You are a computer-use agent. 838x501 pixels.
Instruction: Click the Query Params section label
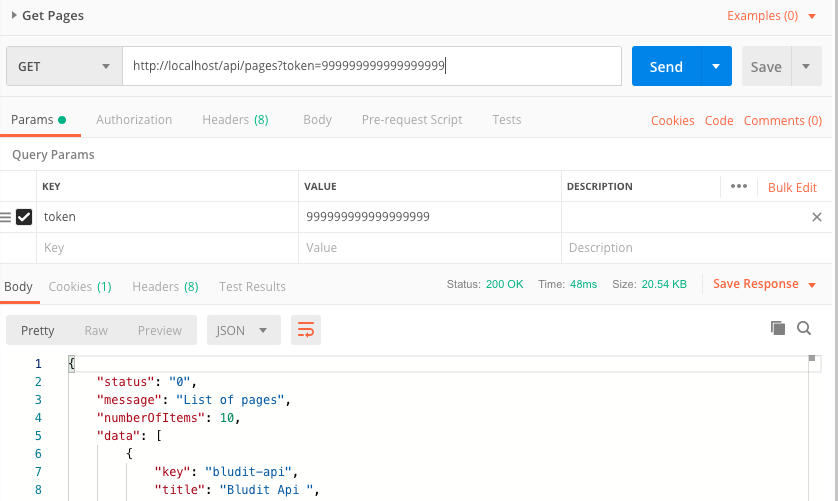(x=53, y=155)
